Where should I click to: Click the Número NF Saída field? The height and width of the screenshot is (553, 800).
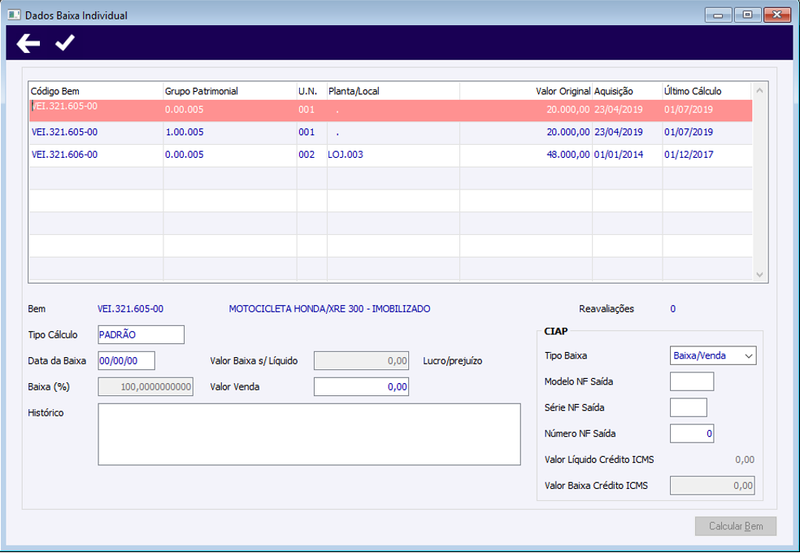(691, 434)
